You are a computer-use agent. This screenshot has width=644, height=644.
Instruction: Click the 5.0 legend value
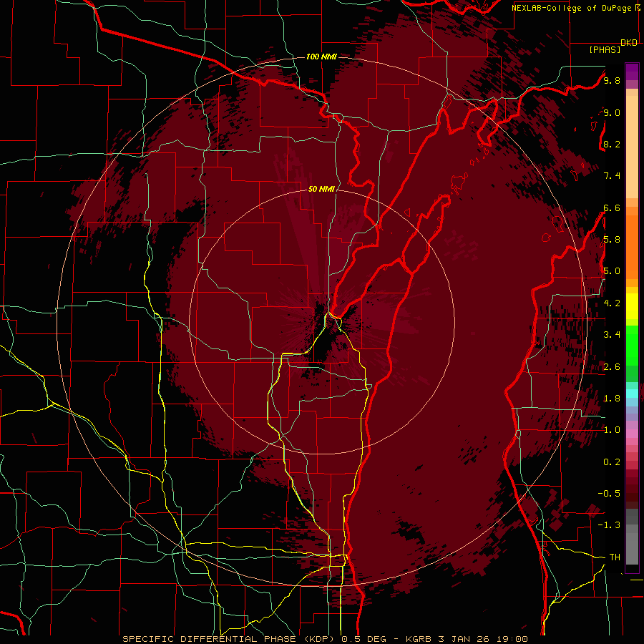[x=612, y=271]
